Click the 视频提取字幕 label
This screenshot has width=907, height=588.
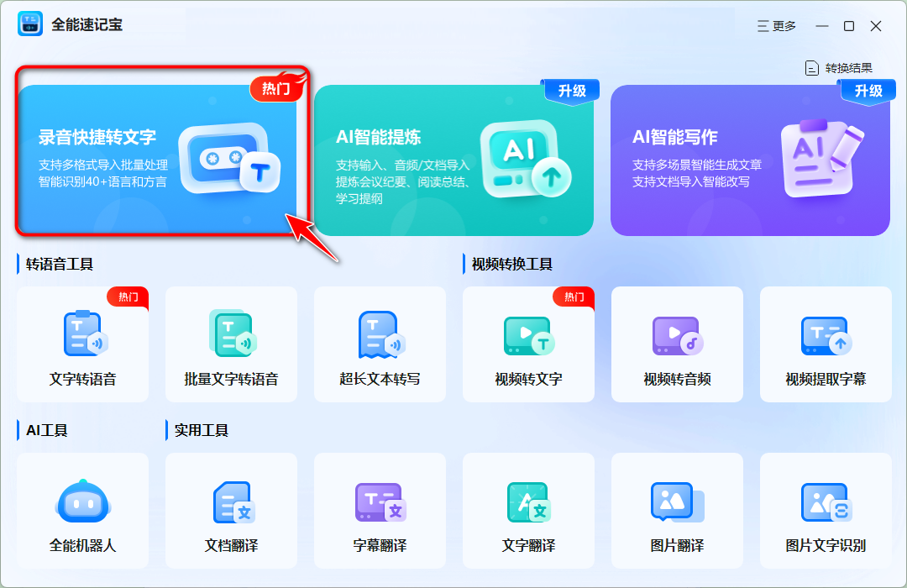coord(826,379)
